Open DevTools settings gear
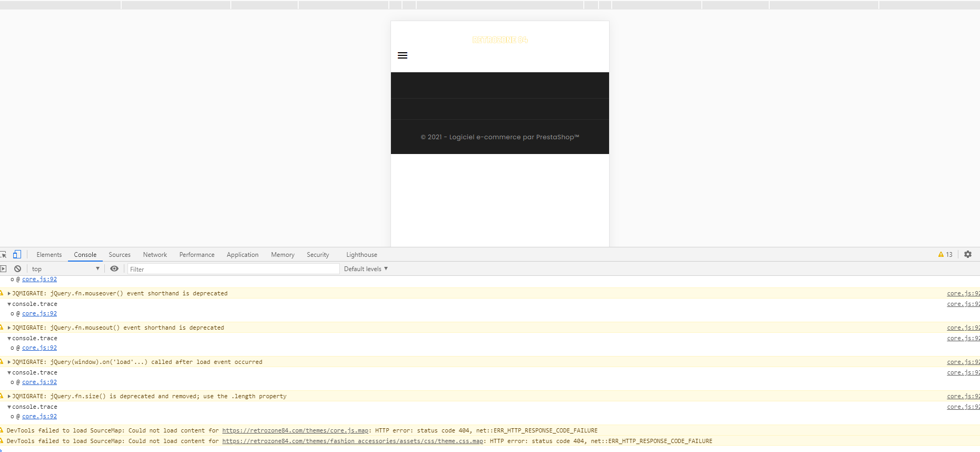This screenshot has width=980, height=452. pos(968,254)
